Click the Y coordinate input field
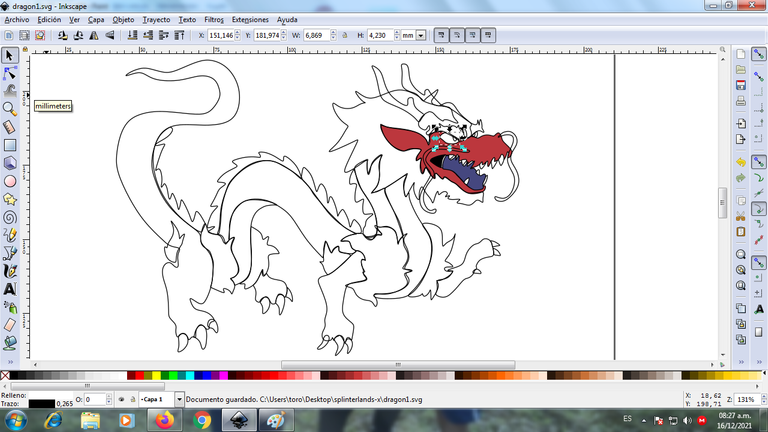This screenshot has width=768, height=432. (x=267, y=35)
